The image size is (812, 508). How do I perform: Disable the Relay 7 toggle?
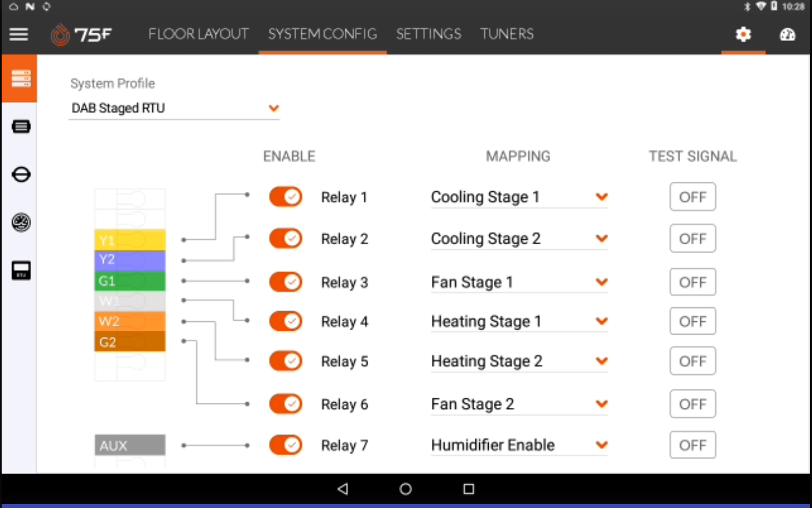286,445
